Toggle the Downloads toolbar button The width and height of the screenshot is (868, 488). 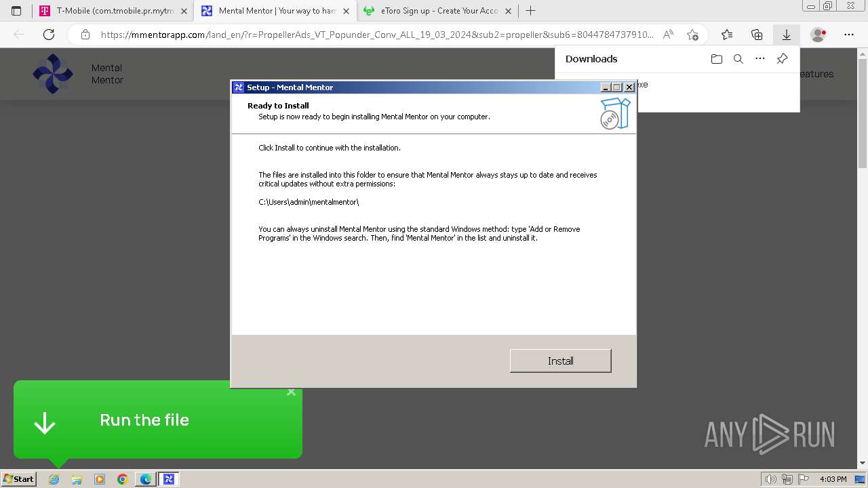(786, 35)
